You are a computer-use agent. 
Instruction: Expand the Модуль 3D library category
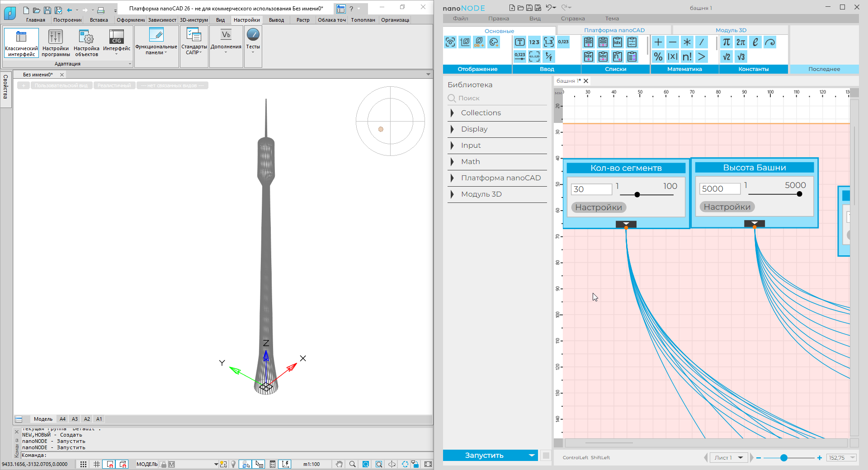coord(481,194)
